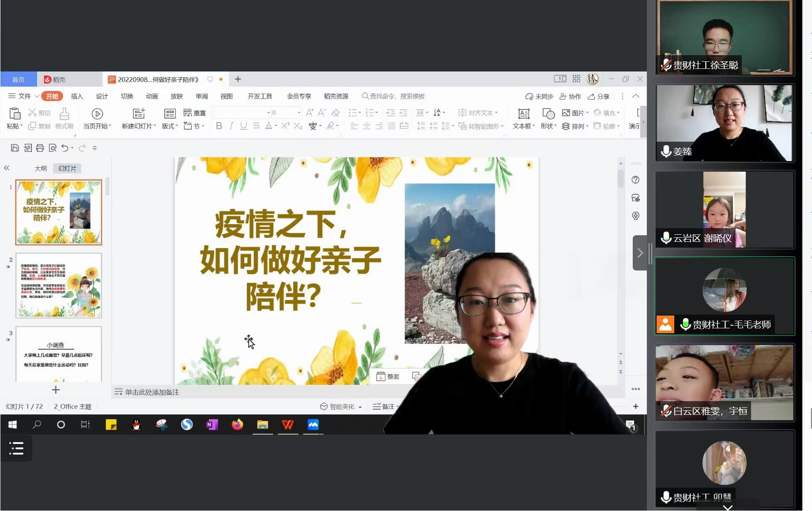Click the Underline formatting icon
Screen dimensions: 812x511
click(243, 126)
